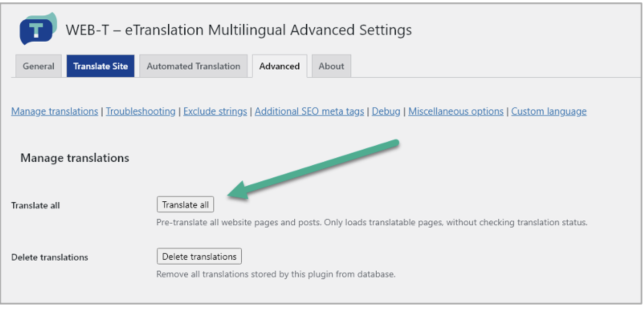This screenshot has height=310, width=644.
Task: Click the WEB-T plugin logo icon
Action: pos(38,29)
